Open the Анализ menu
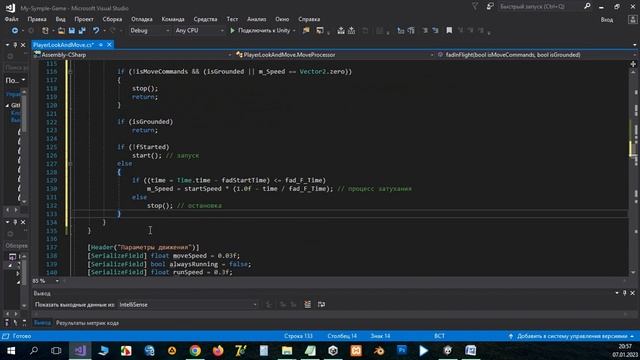640x360 pixels. (x=257, y=19)
